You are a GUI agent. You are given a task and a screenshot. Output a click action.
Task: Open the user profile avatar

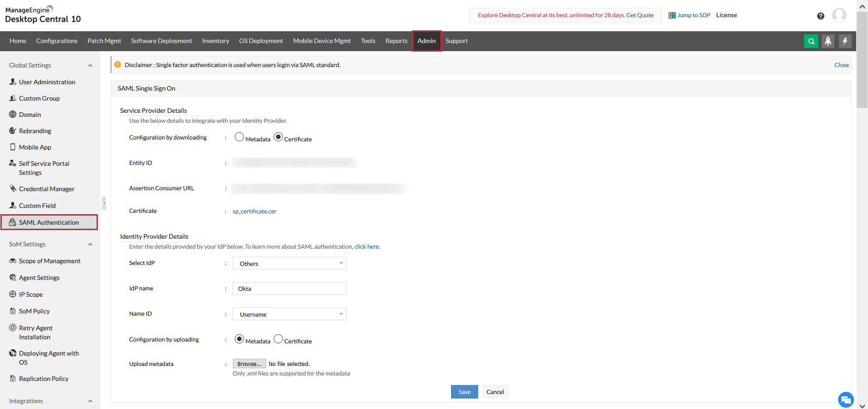point(839,15)
